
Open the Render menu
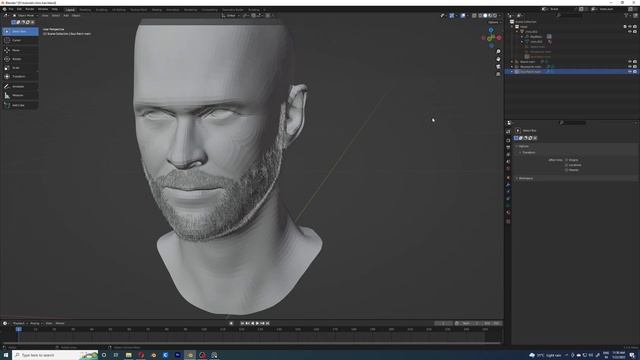(x=30, y=9)
